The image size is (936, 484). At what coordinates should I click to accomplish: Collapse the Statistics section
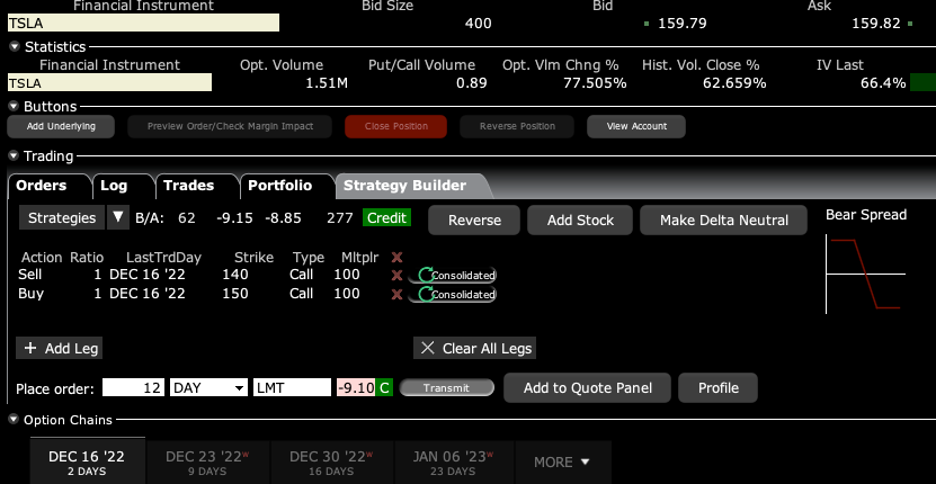tap(14, 47)
